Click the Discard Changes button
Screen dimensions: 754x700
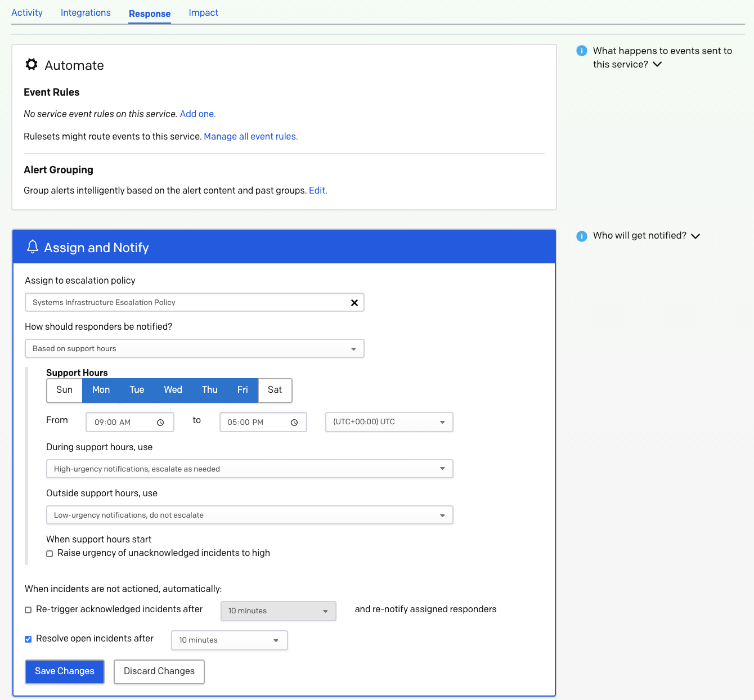[159, 671]
